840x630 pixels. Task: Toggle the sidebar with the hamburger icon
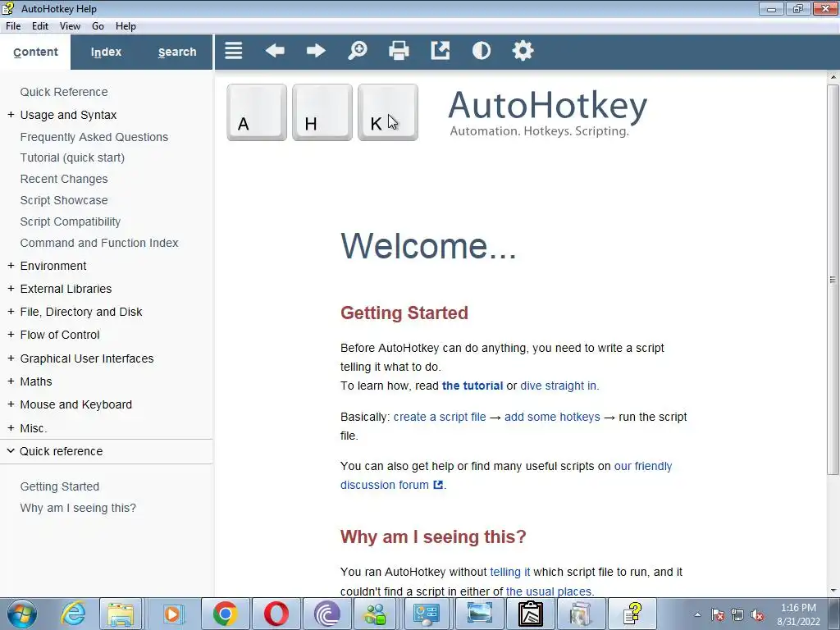pos(234,51)
